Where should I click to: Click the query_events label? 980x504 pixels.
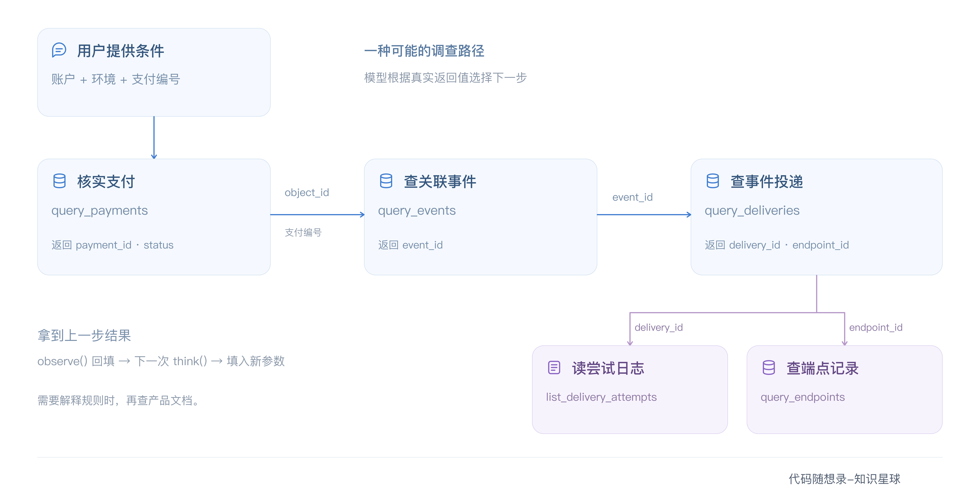click(x=417, y=210)
